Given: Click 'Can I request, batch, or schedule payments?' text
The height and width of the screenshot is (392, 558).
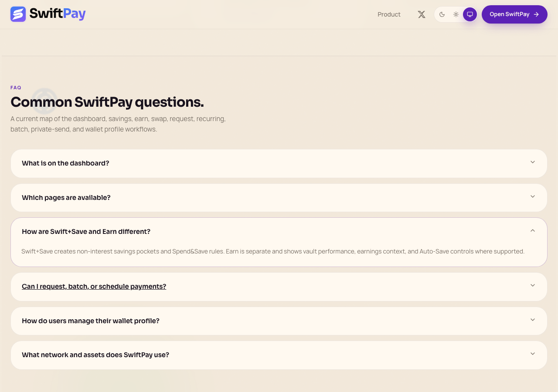Looking at the screenshot, I should [x=94, y=286].
